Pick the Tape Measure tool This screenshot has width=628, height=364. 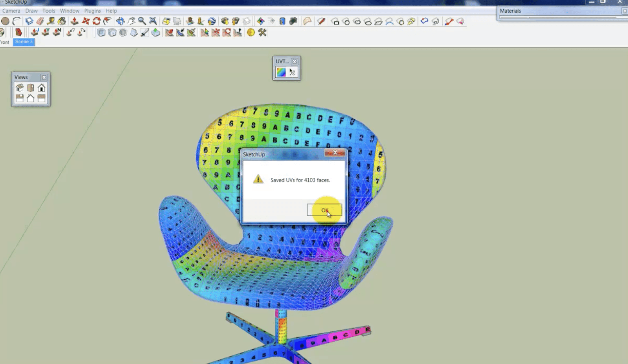pyautogui.click(x=51, y=21)
